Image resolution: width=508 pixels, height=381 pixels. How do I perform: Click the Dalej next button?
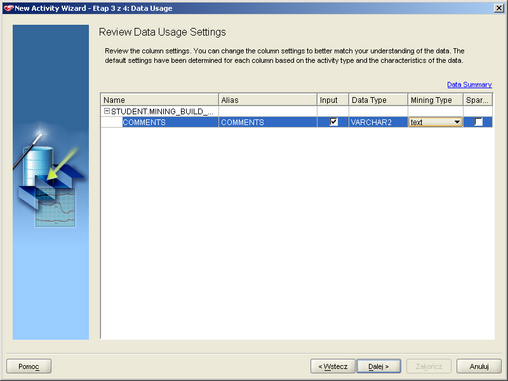(379, 366)
